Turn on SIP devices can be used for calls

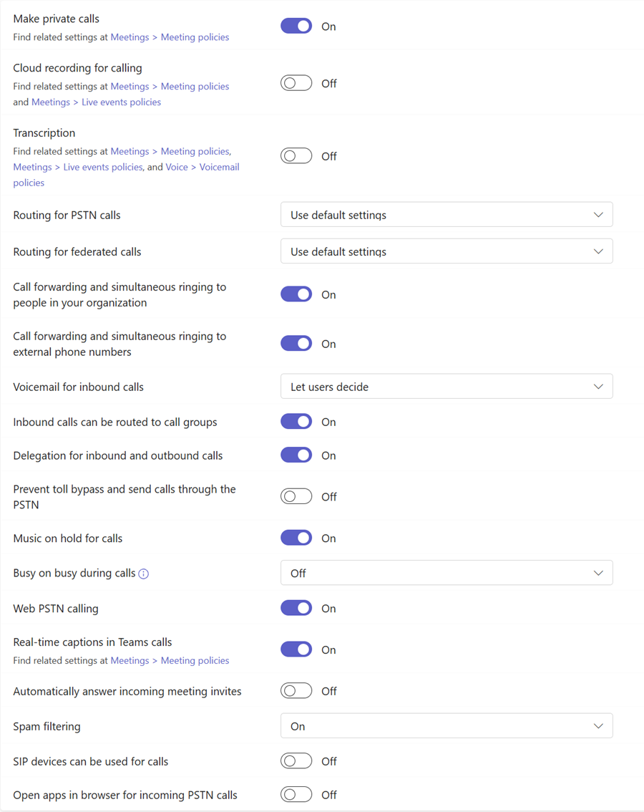pyautogui.click(x=296, y=760)
